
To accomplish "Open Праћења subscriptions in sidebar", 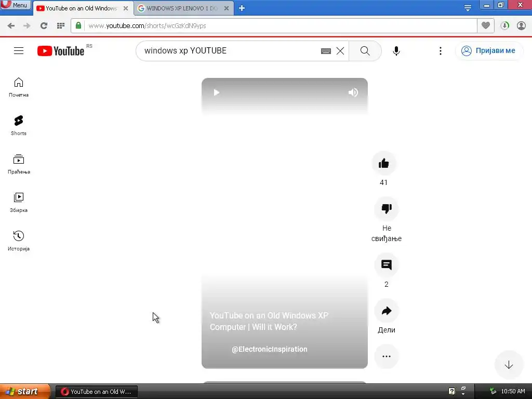I will tap(19, 164).
